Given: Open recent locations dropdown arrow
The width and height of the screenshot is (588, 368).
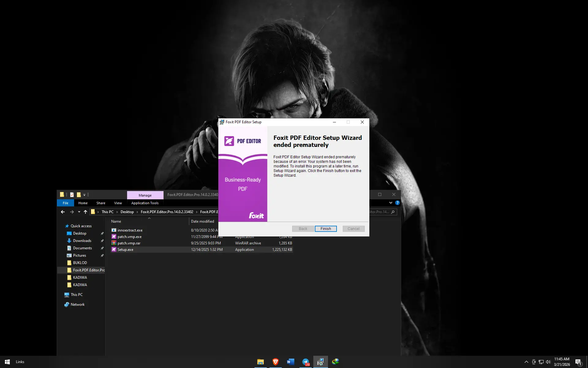Looking at the screenshot, I should [x=79, y=212].
